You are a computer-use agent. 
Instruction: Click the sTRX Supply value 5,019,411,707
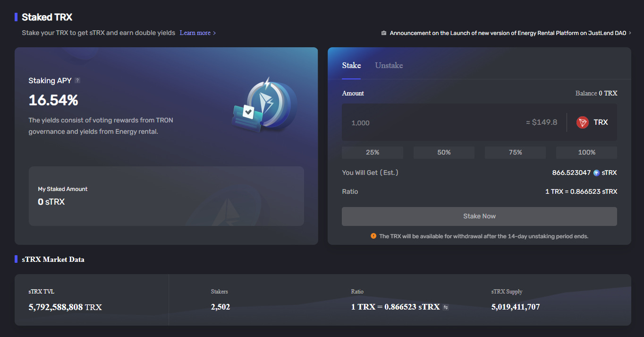tap(516, 307)
